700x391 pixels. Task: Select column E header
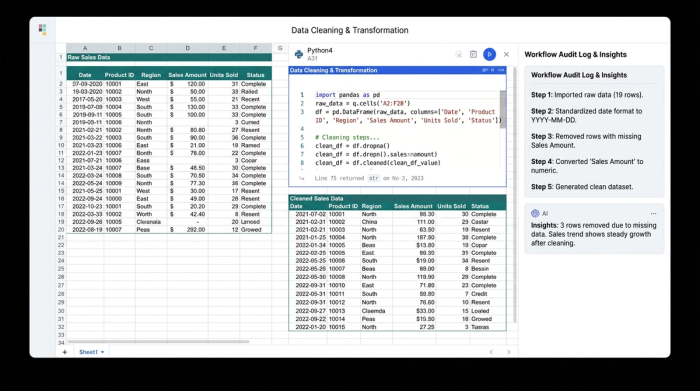click(224, 48)
